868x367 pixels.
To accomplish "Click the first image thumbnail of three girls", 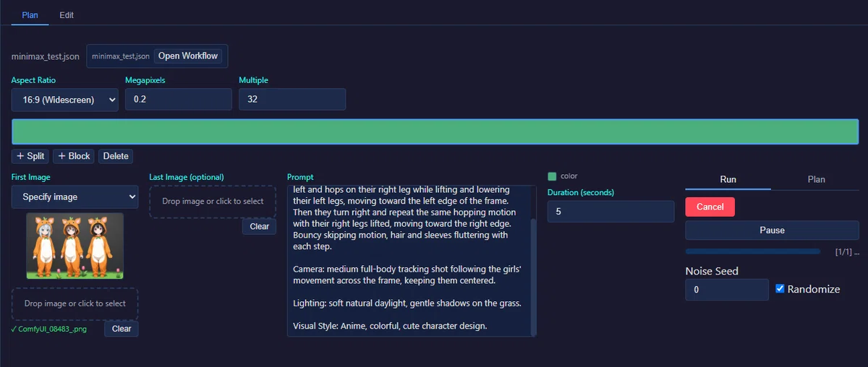I will [x=75, y=246].
